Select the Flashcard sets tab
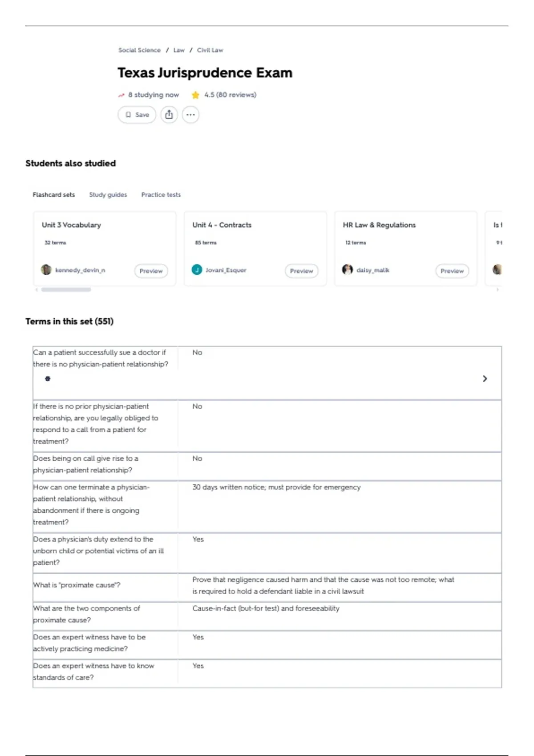This screenshot has width=534, height=756. click(54, 195)
